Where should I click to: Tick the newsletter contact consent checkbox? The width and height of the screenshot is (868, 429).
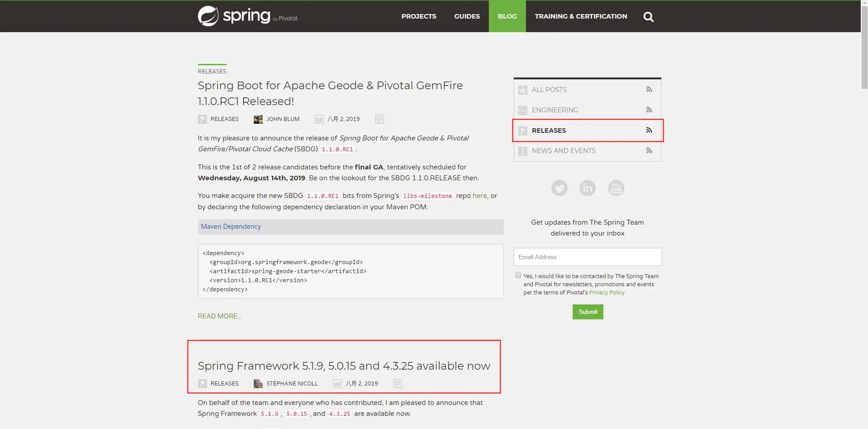(x=518, y=275)
